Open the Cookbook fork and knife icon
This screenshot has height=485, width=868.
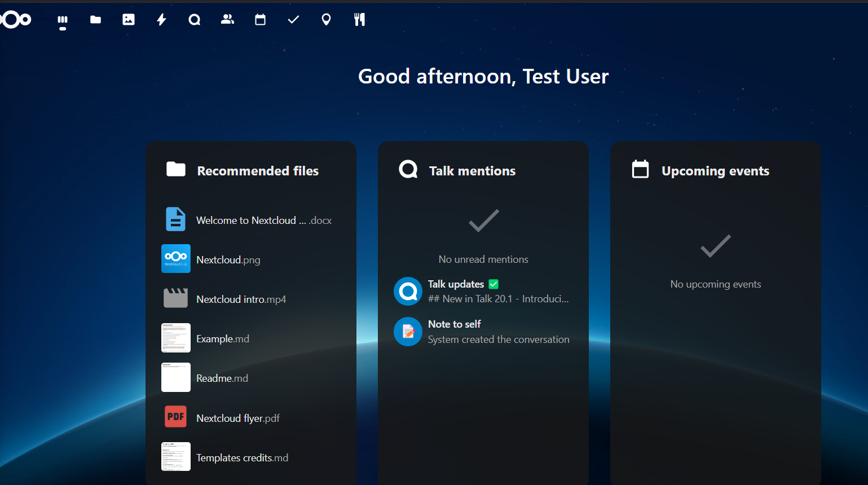(359, 20)
